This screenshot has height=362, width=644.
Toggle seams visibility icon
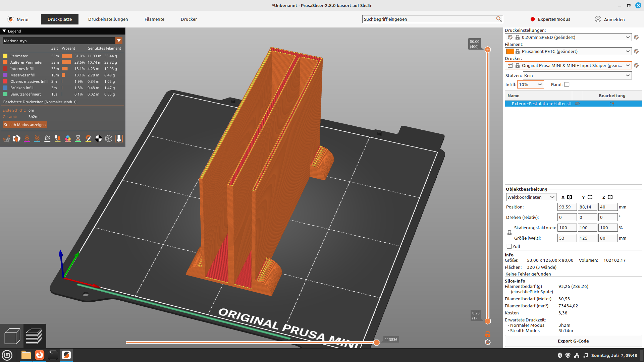tap(47, 138)
